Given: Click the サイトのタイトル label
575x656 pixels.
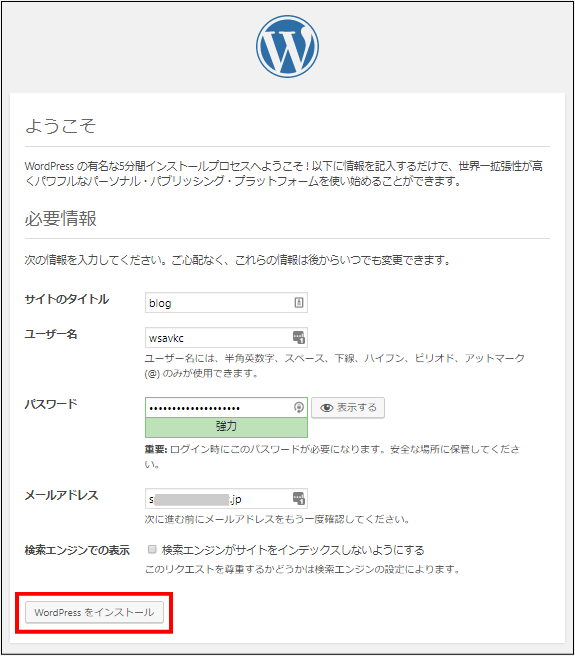Looking at the screenshot, I should tap(67, 299).
